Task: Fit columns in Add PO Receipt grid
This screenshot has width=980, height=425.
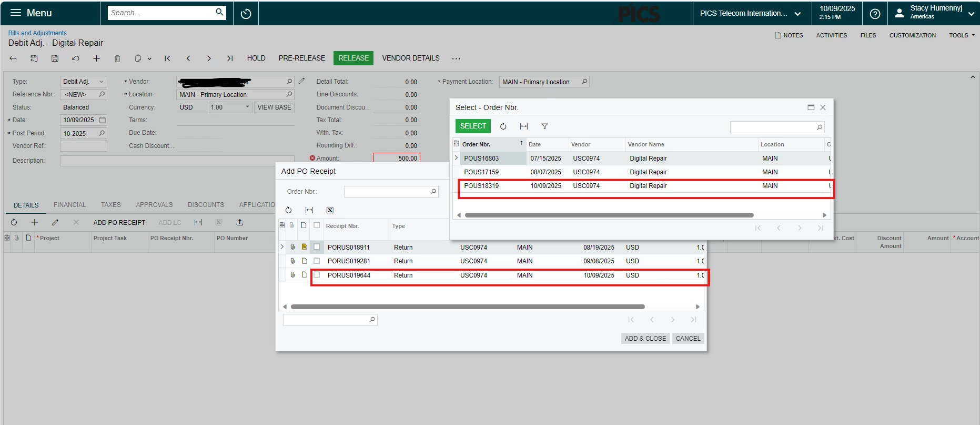Action: (309, 210)
